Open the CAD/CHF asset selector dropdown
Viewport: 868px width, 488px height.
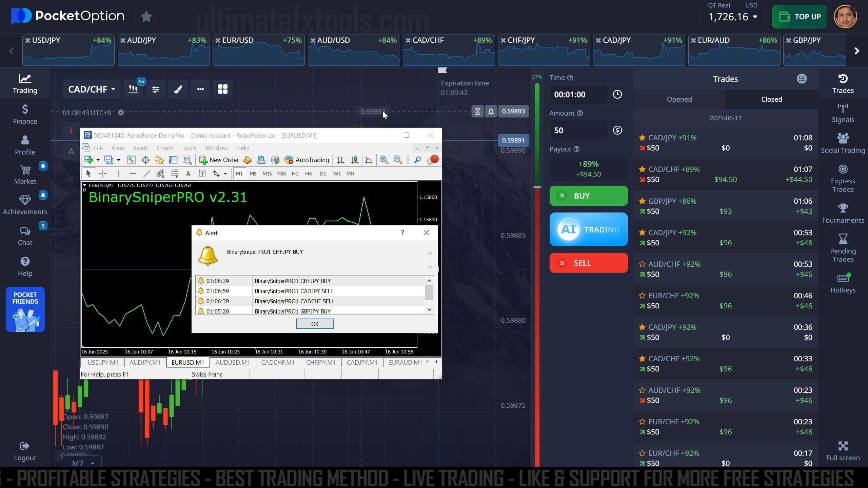pyautogui.click(x=91, y=89)
